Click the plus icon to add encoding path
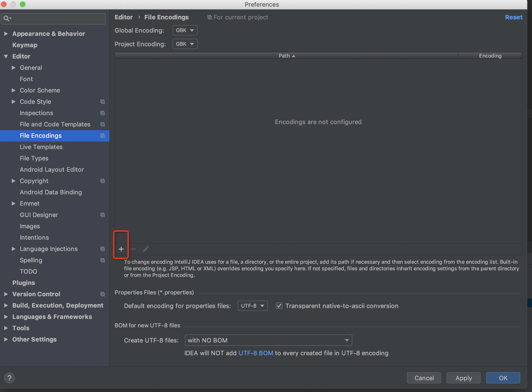The image size is (532, 392). click(x=121, y=249)
